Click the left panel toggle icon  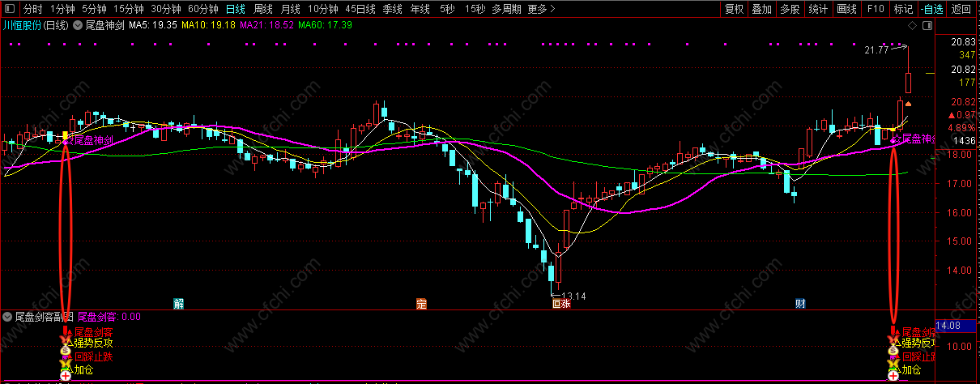coord(9,10)
